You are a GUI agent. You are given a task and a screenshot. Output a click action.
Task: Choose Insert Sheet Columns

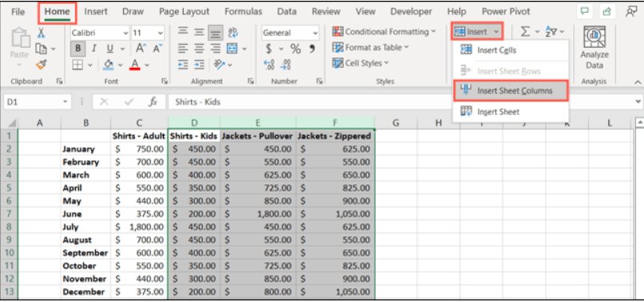(x=511, y=91)
